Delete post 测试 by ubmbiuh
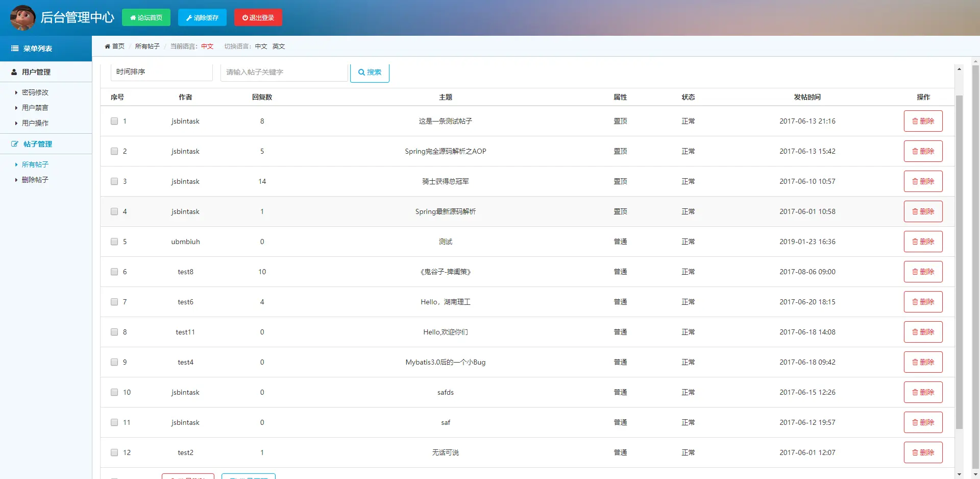Viewport: 980px width, 479px height. point(923,242)
